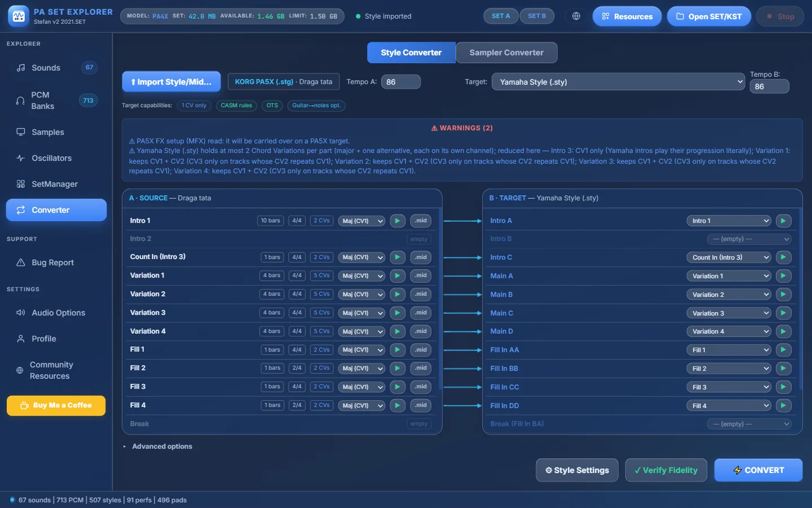Click Verify Fidelity button

[666, 470]
